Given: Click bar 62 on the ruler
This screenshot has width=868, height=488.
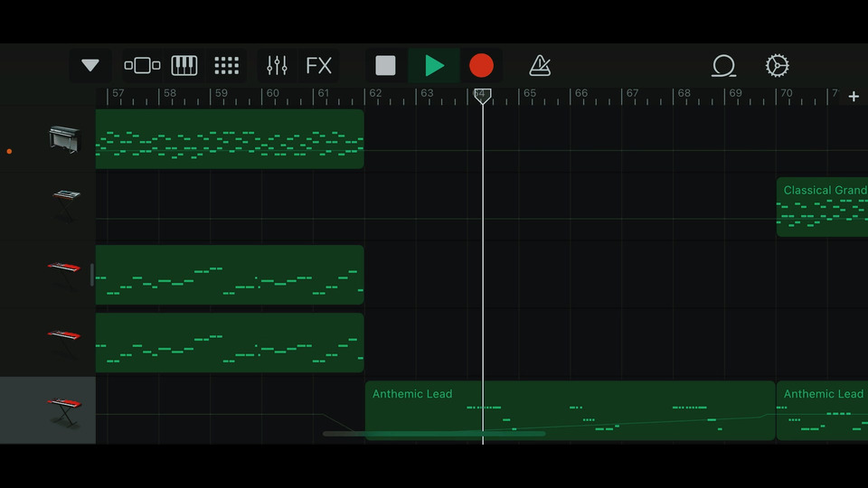Looking at the screenshot, I should point(375,93).
